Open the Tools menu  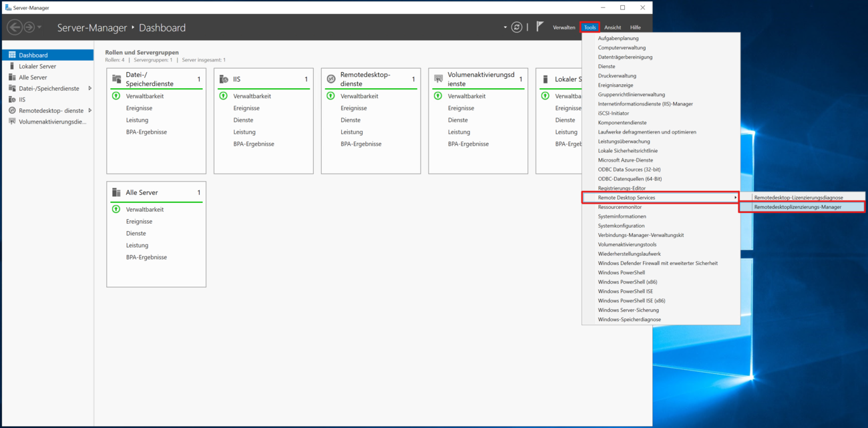pos(590,27)
